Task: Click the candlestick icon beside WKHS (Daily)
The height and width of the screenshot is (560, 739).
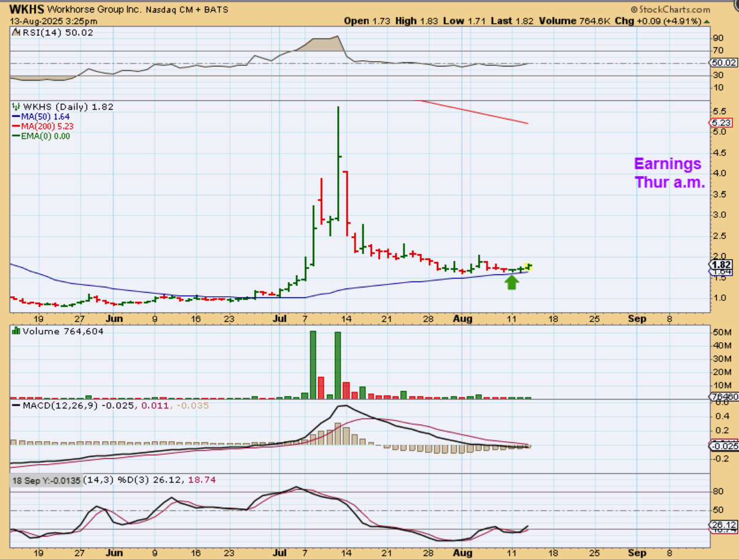Action: [x=16, y=107]
